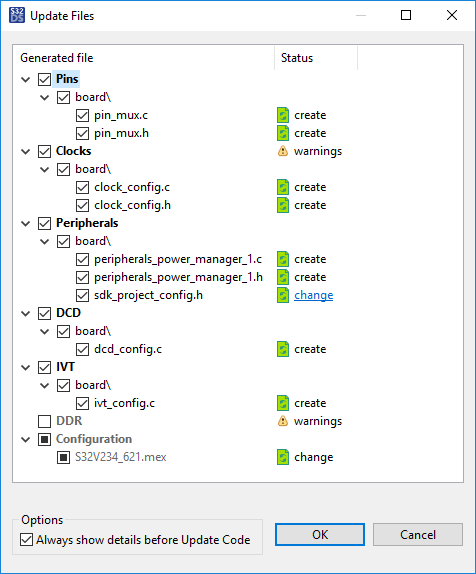Image resolution: width=476 pixels, height=574 pixels.
Task: Disable Always show details before Update Code
Action: 26,540
